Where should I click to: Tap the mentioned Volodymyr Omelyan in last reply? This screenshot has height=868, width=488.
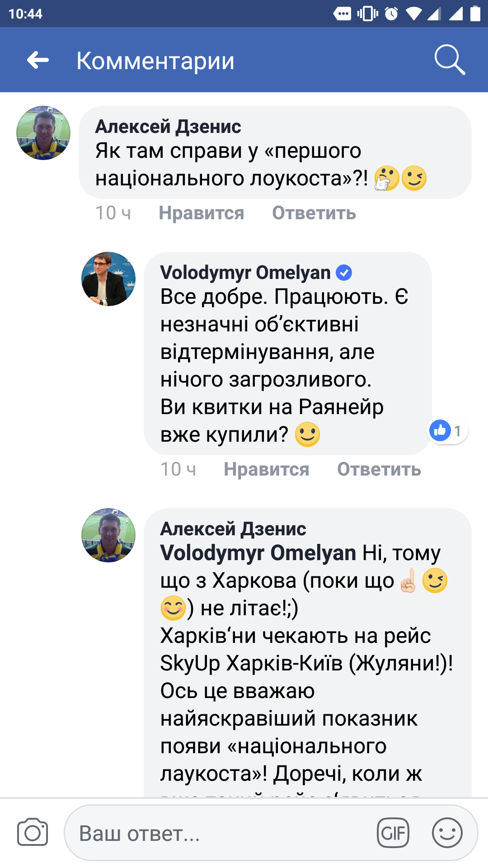(258, 553)
